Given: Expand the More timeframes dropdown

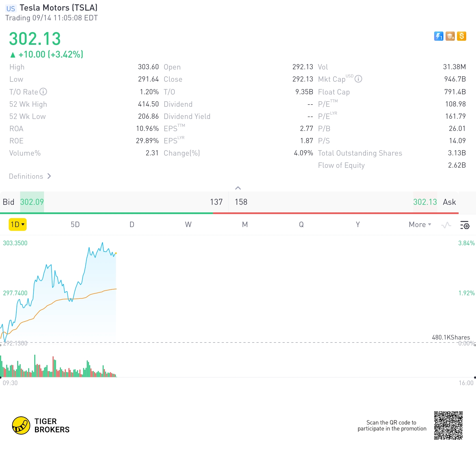Looking at the screenshot, I should [420, 225].
